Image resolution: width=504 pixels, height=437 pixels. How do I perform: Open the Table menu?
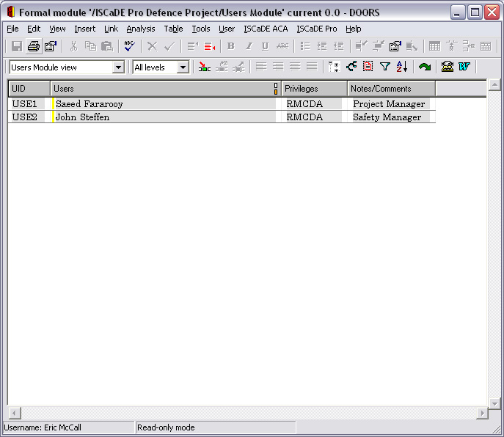[173, 29]
